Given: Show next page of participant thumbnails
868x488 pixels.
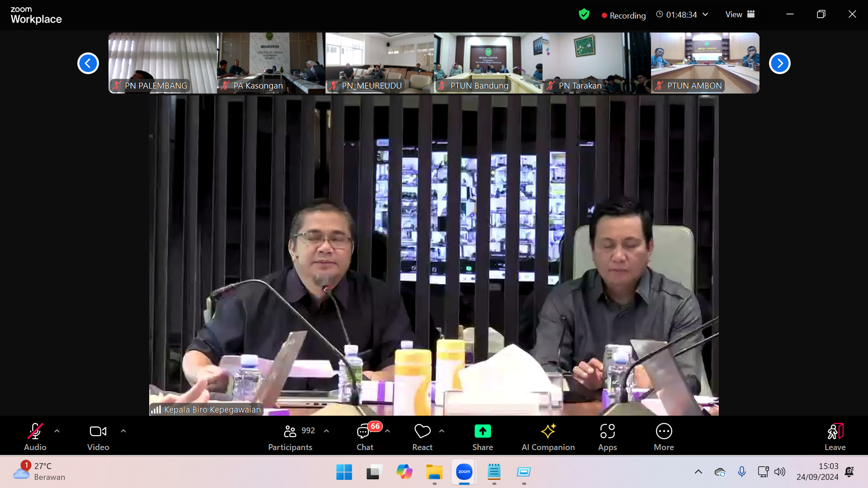Looking at the screenshot, I should click(779, 63).
